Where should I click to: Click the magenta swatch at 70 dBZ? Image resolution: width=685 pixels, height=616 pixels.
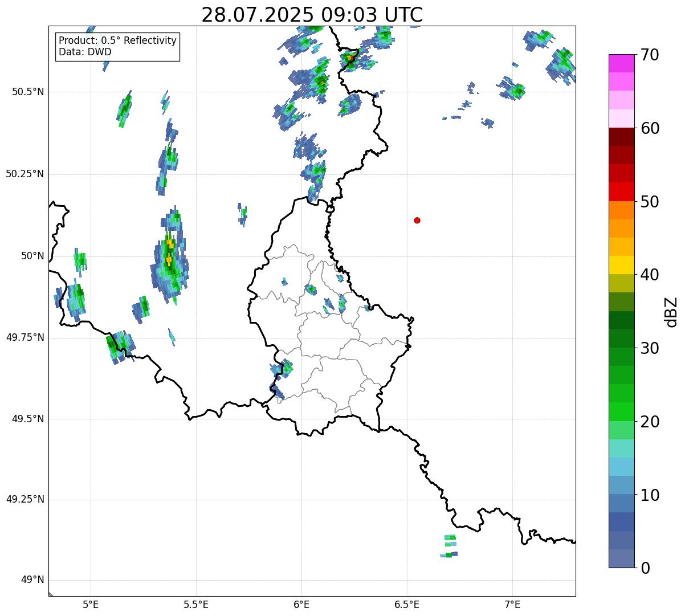click(x=622, y=63)
